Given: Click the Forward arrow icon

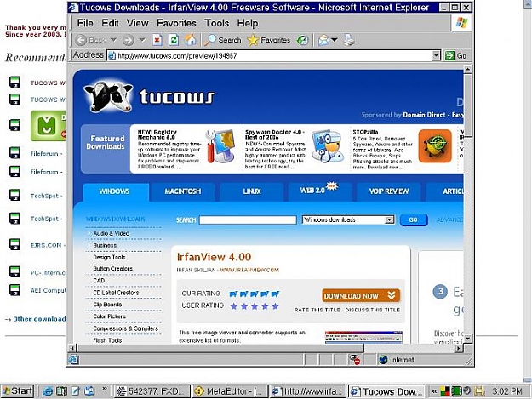Looking at the screenshot, I should tap(128, 40).
